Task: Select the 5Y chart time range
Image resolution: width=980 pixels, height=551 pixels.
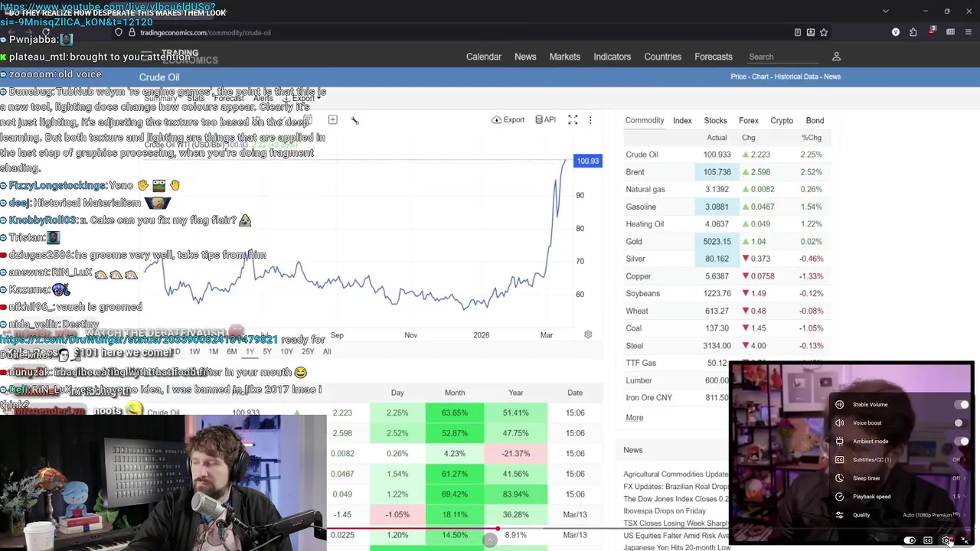Action: [267, 351]
